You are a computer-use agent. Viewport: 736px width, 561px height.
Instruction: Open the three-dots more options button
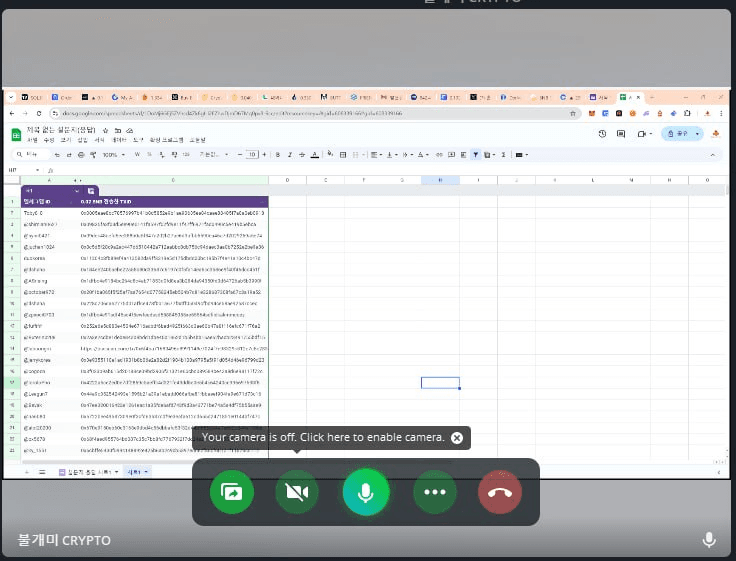coord(434,492)
